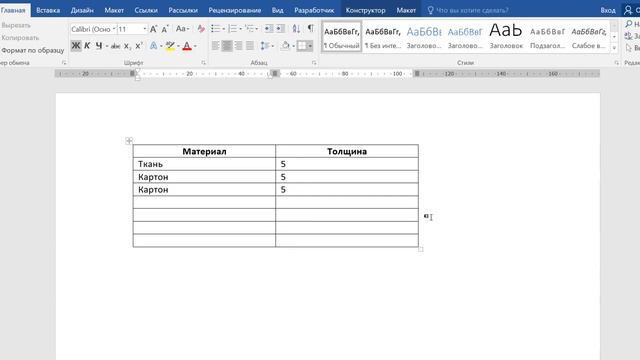Toggle show paragraph marks
The width and height of the screenshot is (640, 360).
(311, 29)
